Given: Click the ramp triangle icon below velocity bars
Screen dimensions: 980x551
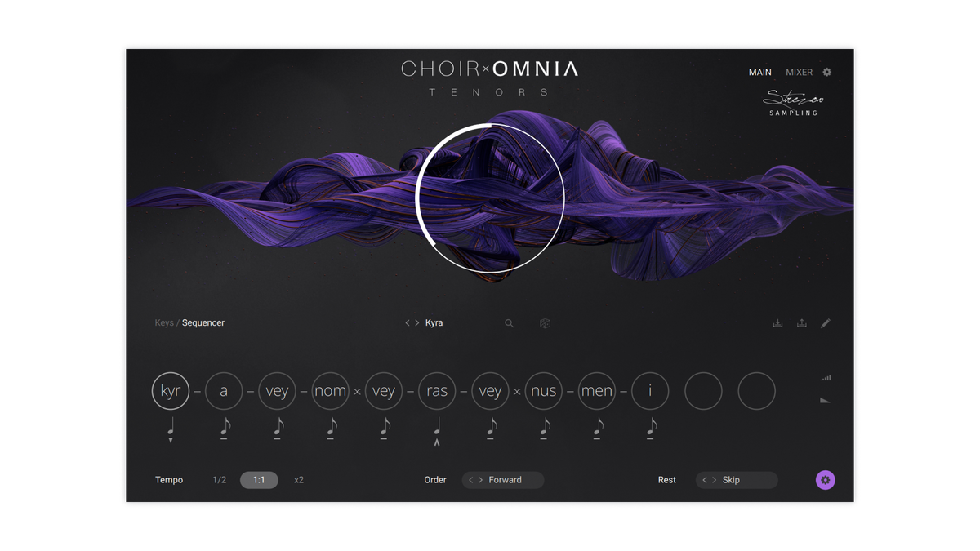Looking at the screenshot, I should (x=825, y=401).
